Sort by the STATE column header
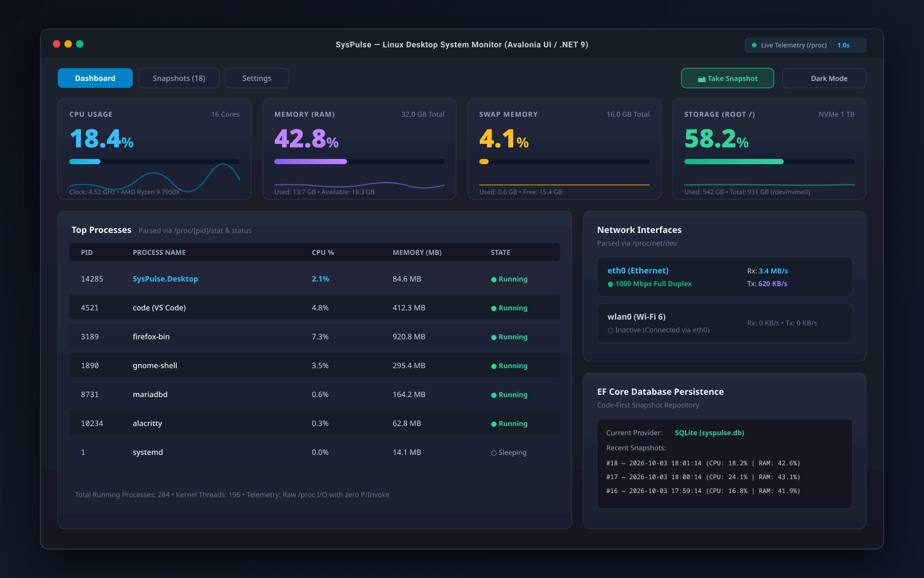Viewport: 924px width, 578px height. point(501,253)
